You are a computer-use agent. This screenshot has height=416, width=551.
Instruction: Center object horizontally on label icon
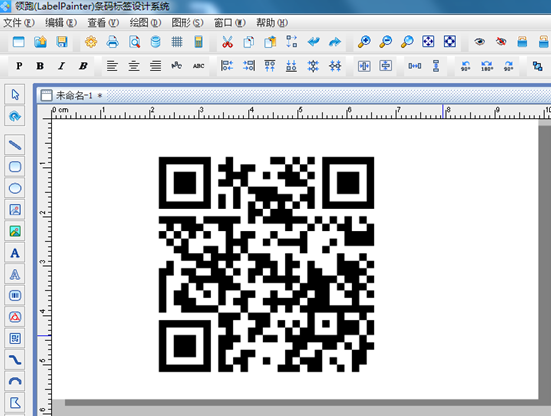(x=364, y=66)
